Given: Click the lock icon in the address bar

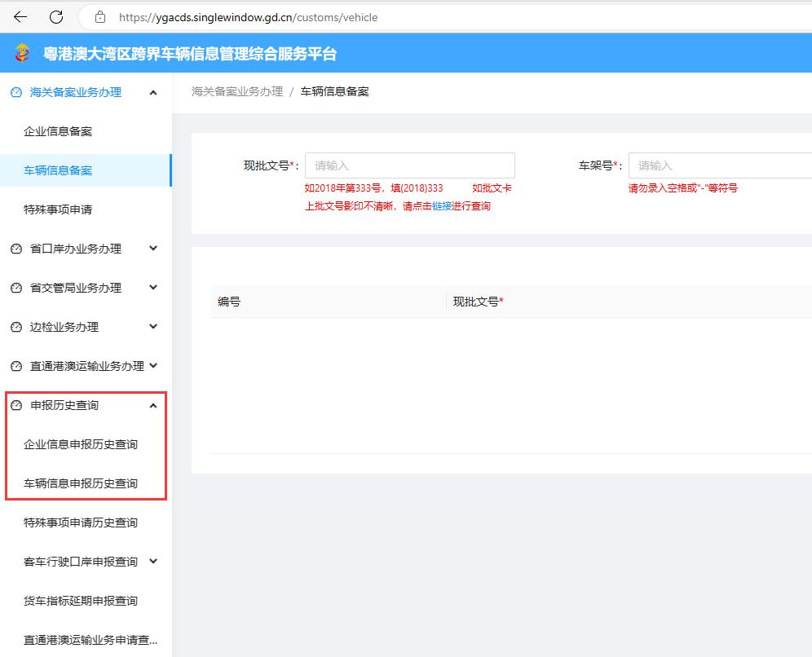Looking at the screenshot, I should (x=100, y=17).
